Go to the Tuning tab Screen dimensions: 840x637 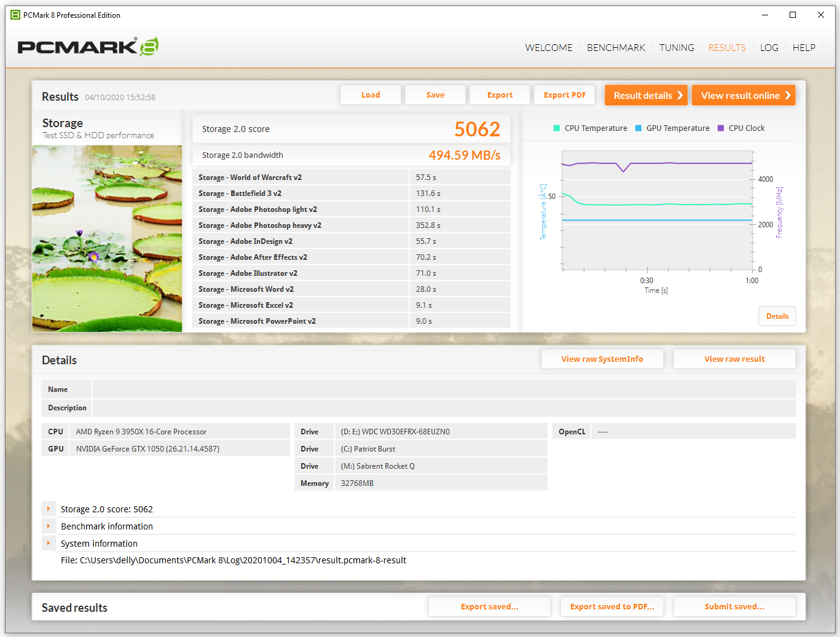677,47
